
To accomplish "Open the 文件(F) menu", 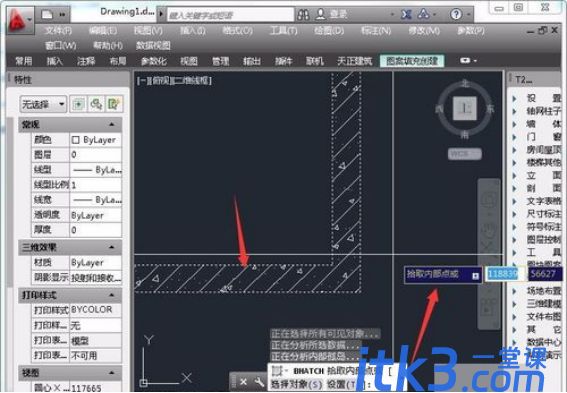I will (58, 31).
